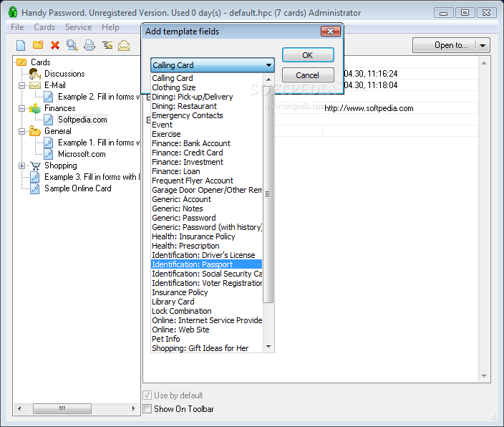The image size is (504, 427).
Task: Open the Calling Card template combo box
Action: [x=213, y=65]
